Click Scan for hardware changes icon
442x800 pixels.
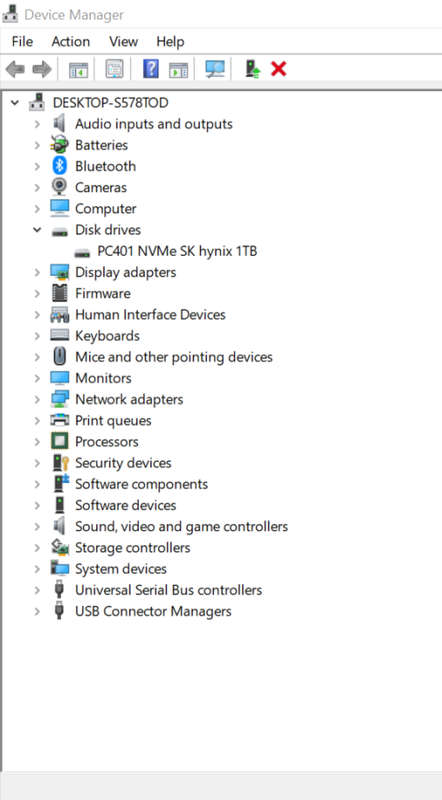pos(215,69)
